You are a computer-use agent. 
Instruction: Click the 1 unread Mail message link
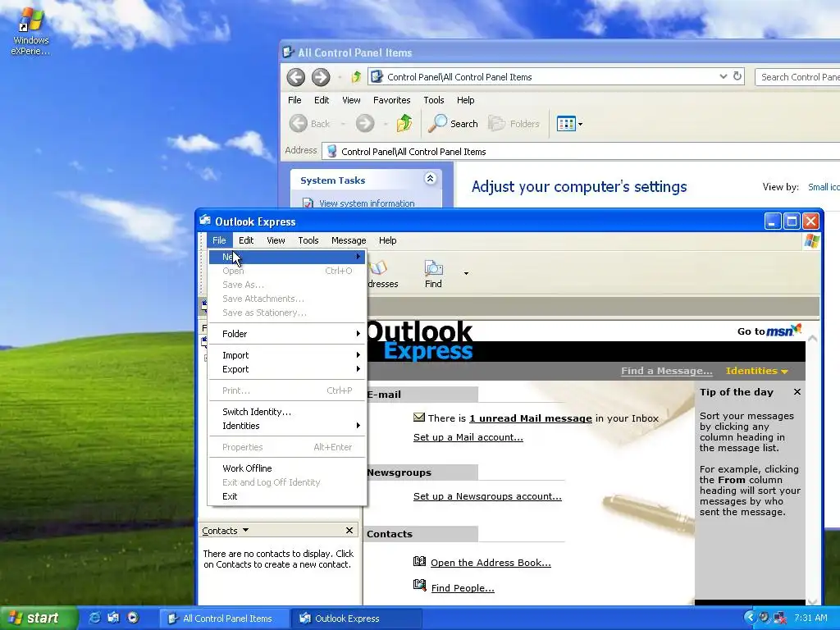[531, 418]
